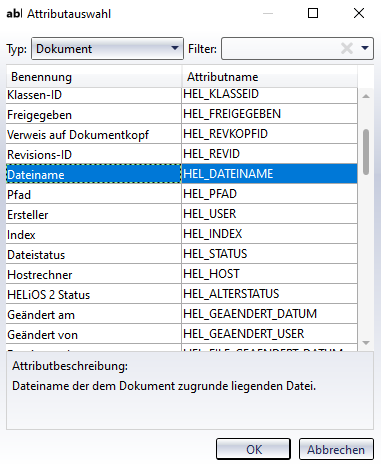Click the scrollbar up arrow
The image size is (381, 464).
366,96
